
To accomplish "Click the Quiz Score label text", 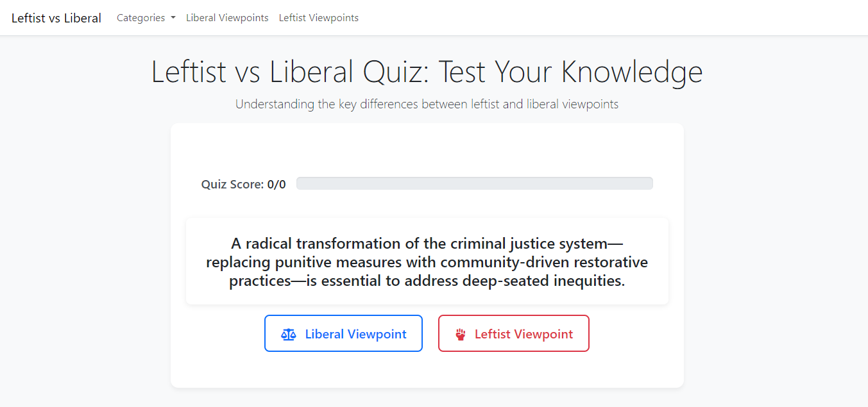I will point(232,185).
